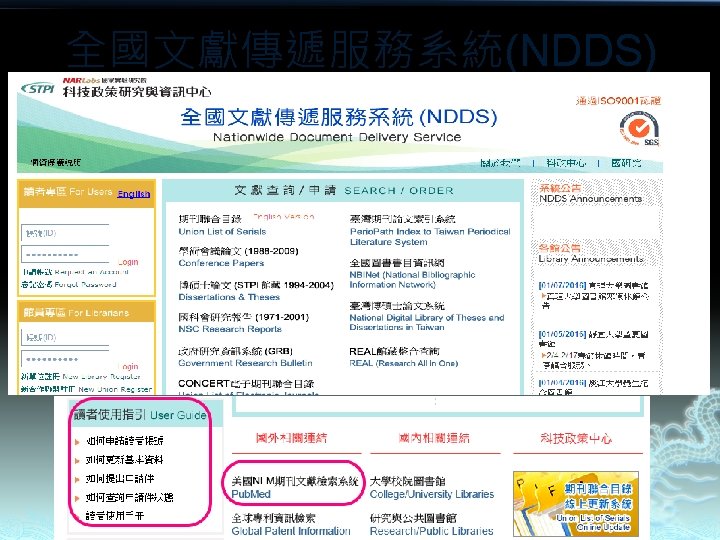The height and width of the screenshot is (540, 720).
Task: Open NBINet National Bibliographic Information Network
Action: click(412, 280)
